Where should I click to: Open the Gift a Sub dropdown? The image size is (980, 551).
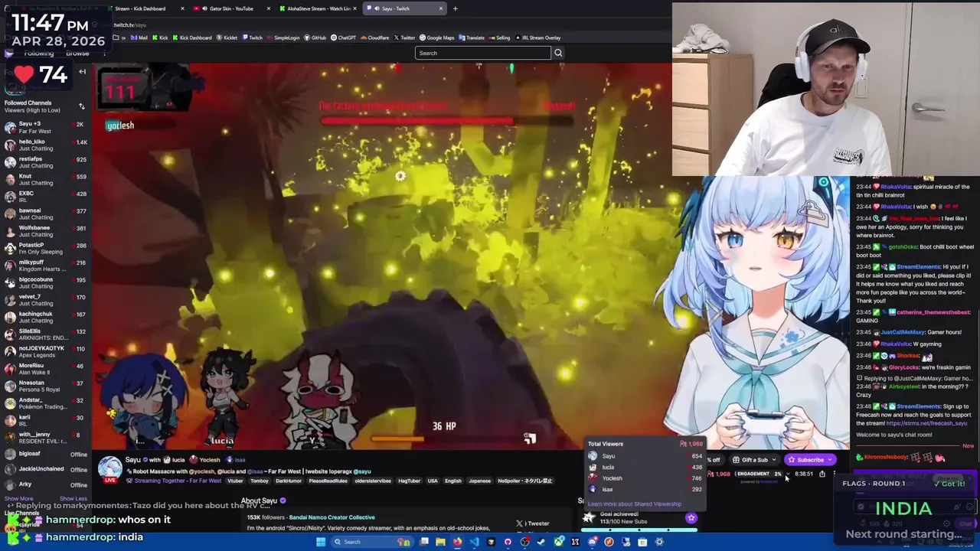click(x=754, y=460)
